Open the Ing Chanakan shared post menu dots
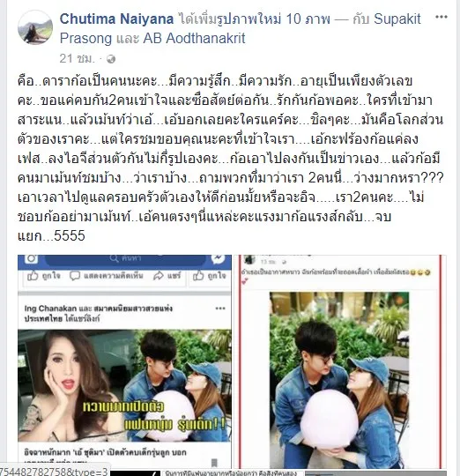The image size is (460, 476). click(220, 309)
